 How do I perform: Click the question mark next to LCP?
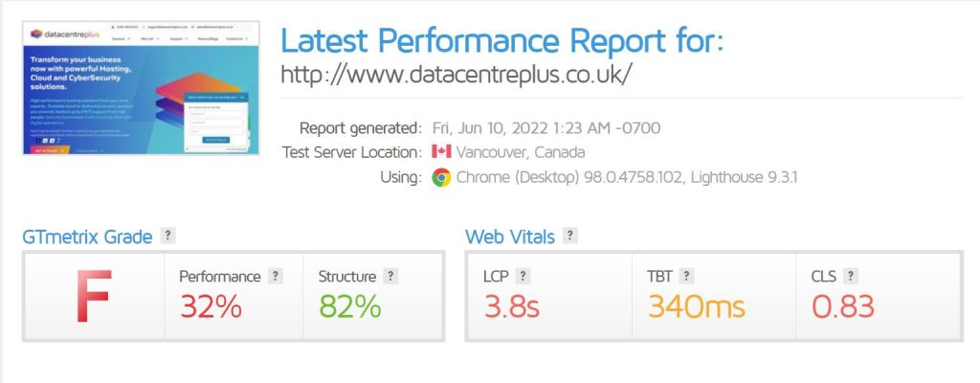pyautogui.click(x=523, y=277)
